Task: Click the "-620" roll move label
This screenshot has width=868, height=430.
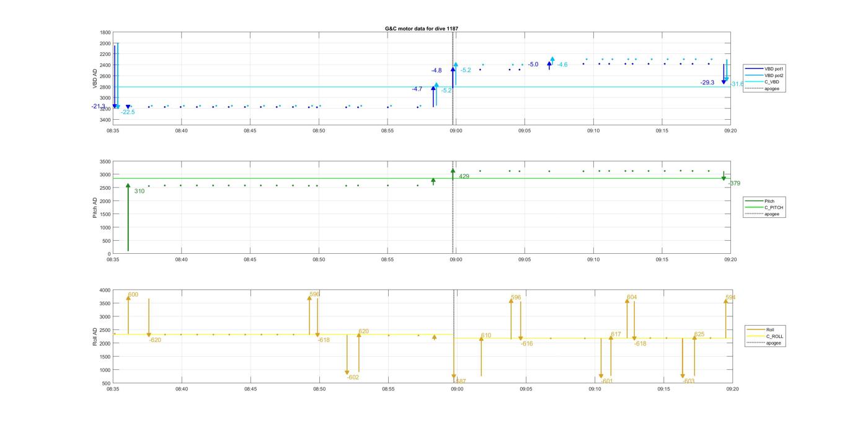Action: pyautogui.click(x=155, y=340)
